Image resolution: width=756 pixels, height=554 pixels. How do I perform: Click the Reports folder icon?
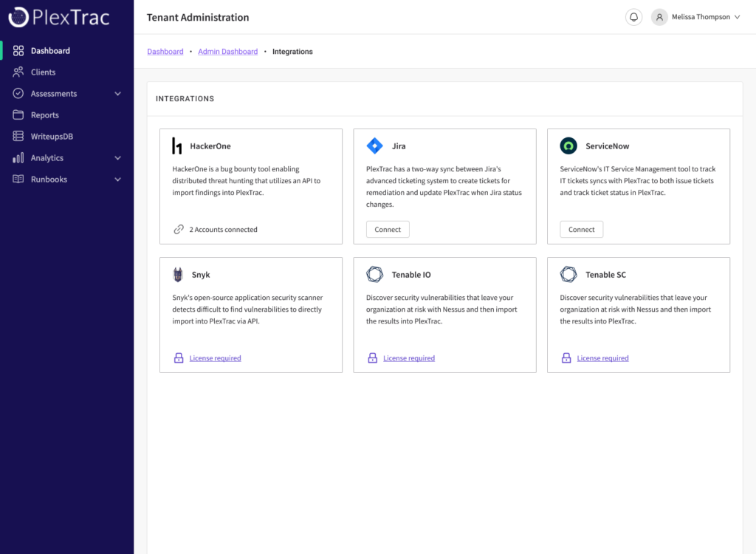(x=18, y=114)
